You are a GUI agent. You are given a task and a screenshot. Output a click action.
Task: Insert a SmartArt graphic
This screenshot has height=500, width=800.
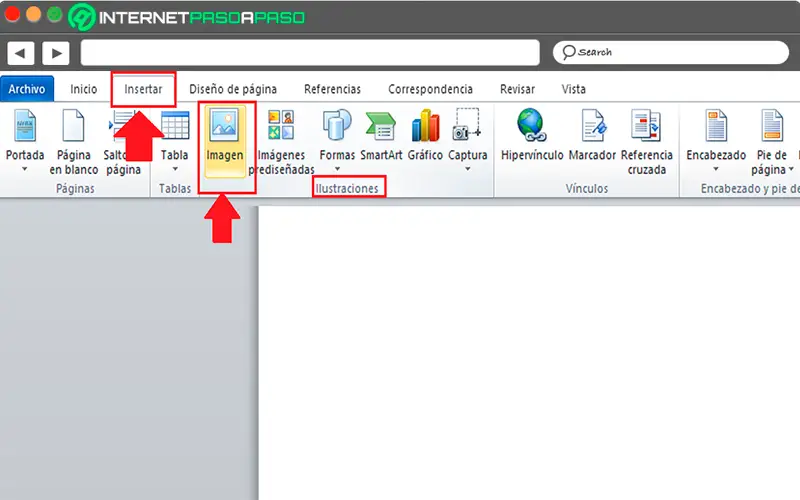pyautogui.click(x=381, y=135)
